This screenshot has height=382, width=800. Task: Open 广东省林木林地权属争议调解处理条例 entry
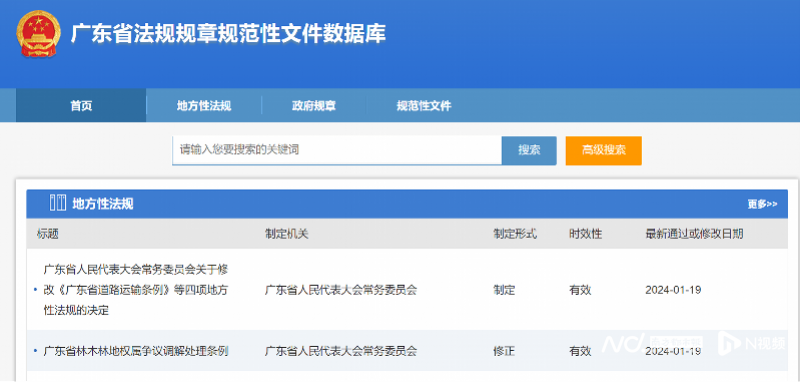coord(136,351)
